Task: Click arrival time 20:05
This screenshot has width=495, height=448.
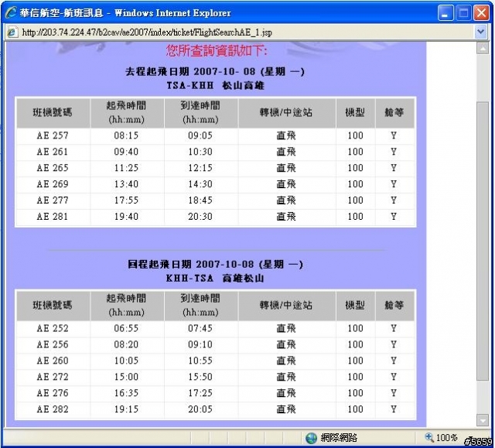Action: pyautogui.click(x=200, y=409)
